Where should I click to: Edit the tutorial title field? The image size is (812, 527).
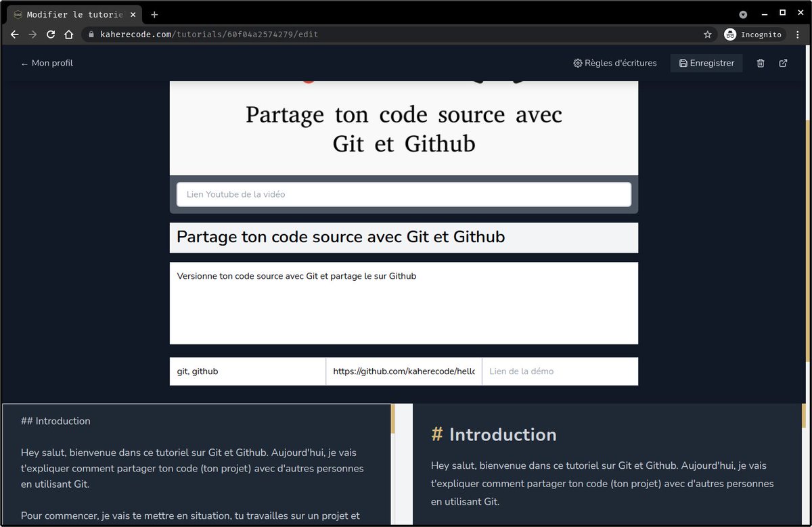click(x=404, y=237)
